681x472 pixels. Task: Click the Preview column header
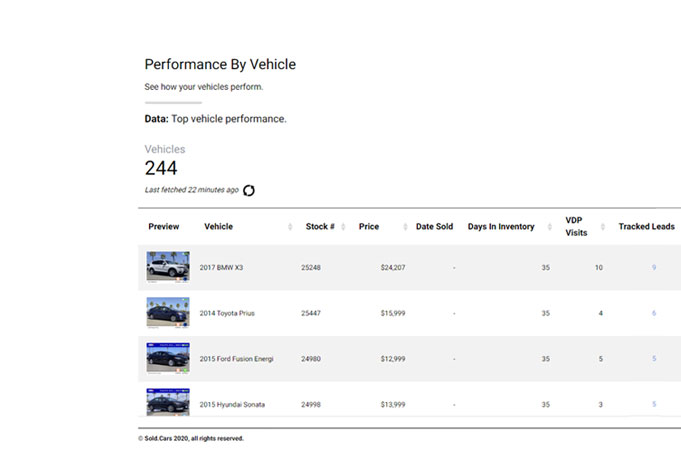pyautogui.click(x=164, y=227)
